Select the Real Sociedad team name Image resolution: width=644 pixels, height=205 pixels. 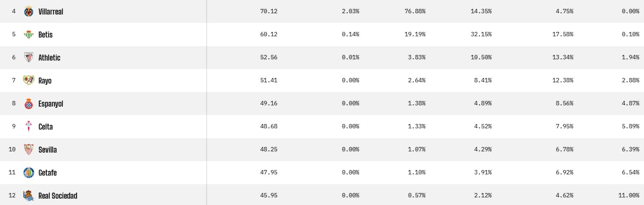pyautogui.click(x=58, y=196)
